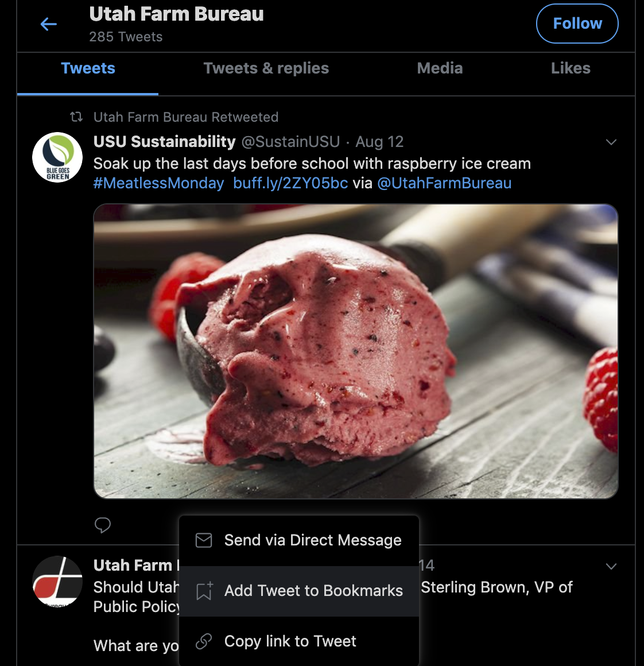Open the raspberry ice cream photo

click(x=356, y=351)
